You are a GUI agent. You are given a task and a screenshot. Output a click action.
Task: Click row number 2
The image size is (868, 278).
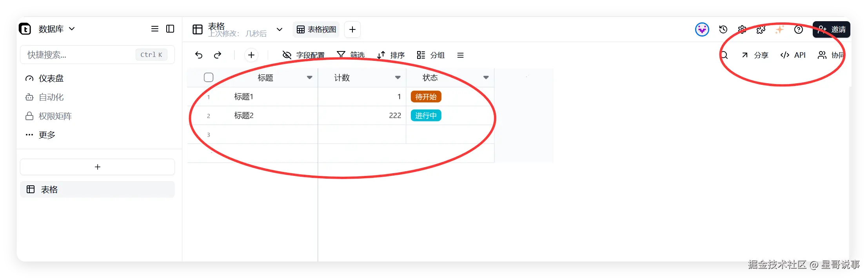[x=209, y=116]
